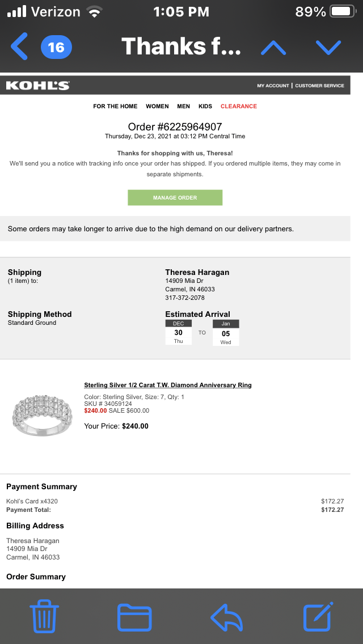Open the Diamond Anniversary Ring product link
This screenshot has height=644, width=363.
point(167,385)
